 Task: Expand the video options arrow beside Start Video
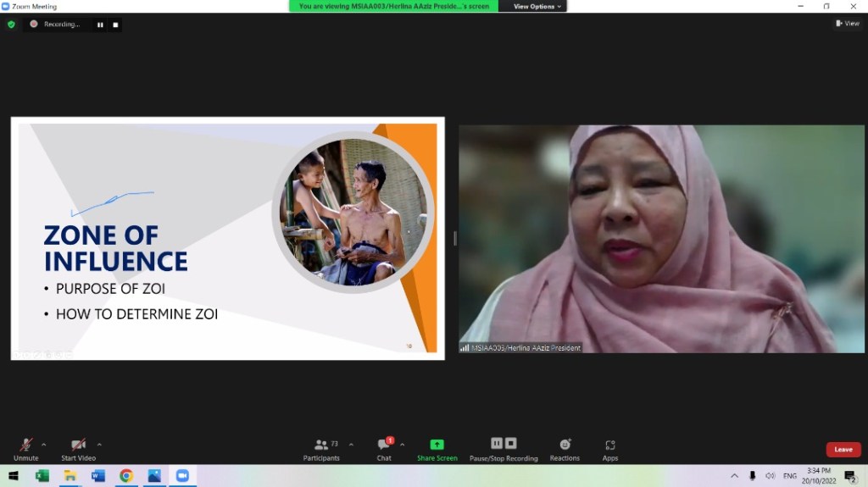[99, 444]
